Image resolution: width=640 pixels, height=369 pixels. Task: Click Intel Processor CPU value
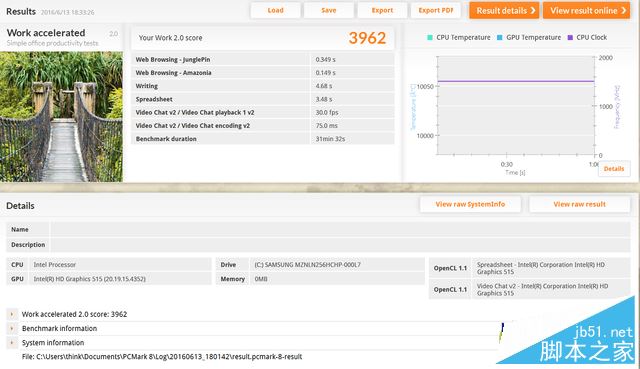[x=55, y=265]
